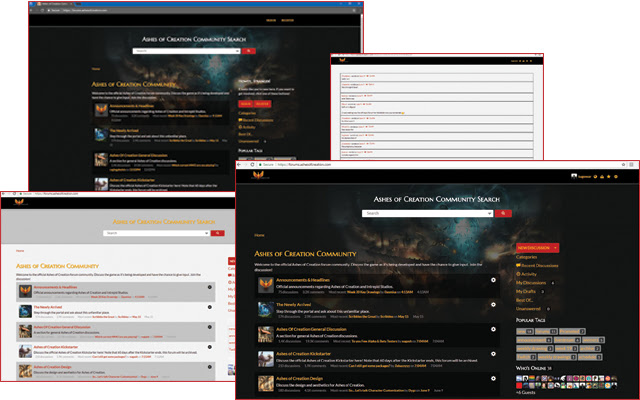Open options gear for Ashes of Creation Kickstarter, front window
640x400 pixels.
click(493, 354)
